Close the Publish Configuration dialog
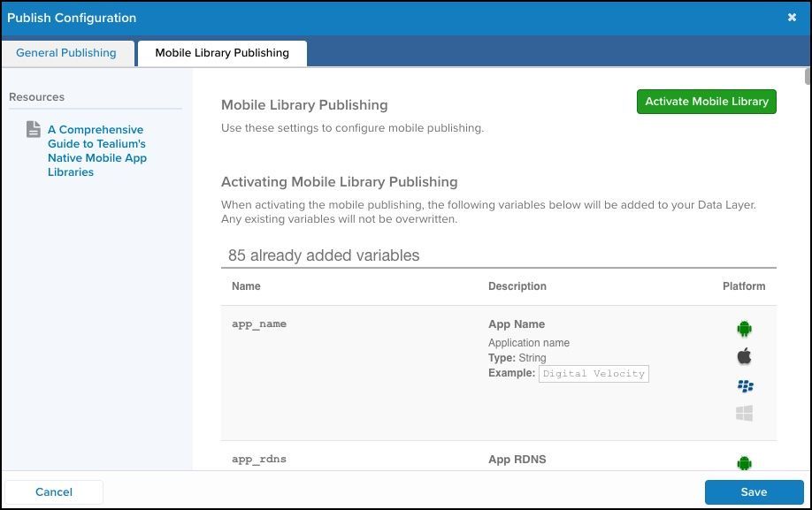Viewport: 812px width, 510px height. click(792, 18)
